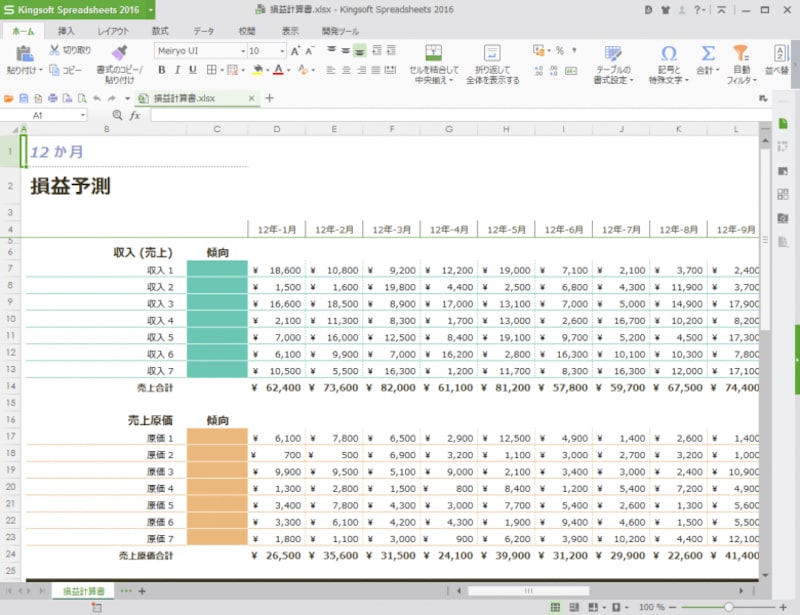
Task: Toggle underline formatting on the selection
Action: (190, 71)
